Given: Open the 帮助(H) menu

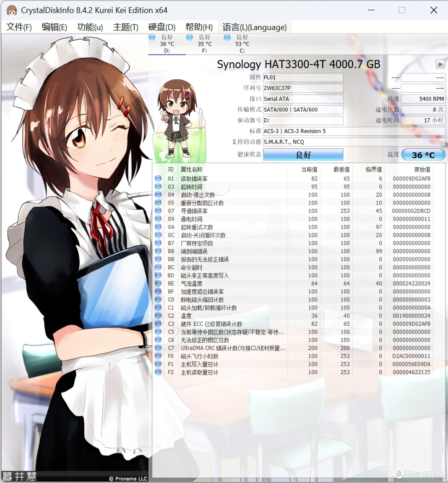Looking at the screenshot, I should point(199,27).
